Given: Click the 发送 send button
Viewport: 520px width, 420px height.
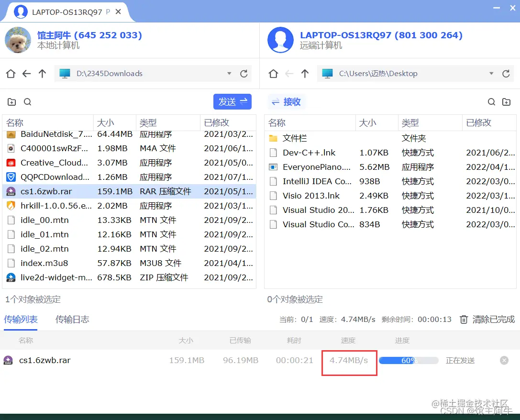Looking at the screenshot, I should 232,101.
